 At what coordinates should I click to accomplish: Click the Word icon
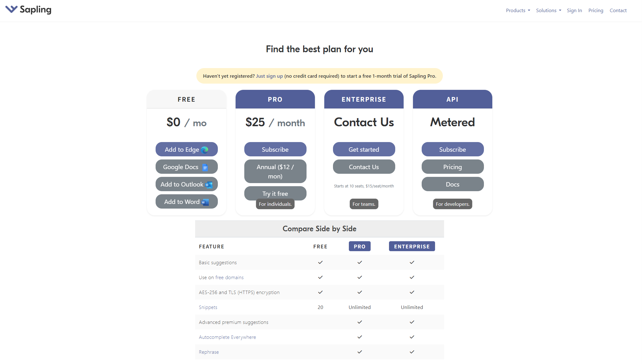point(205,202)
